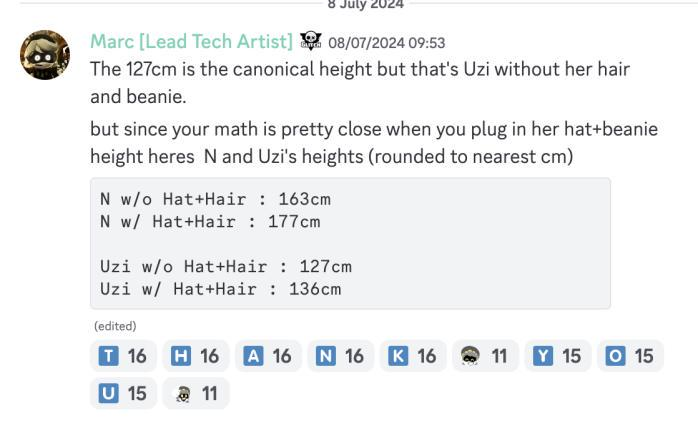Click the (edited) label under message
This screenshot has width=698, height=427.
tap(115, 326)
